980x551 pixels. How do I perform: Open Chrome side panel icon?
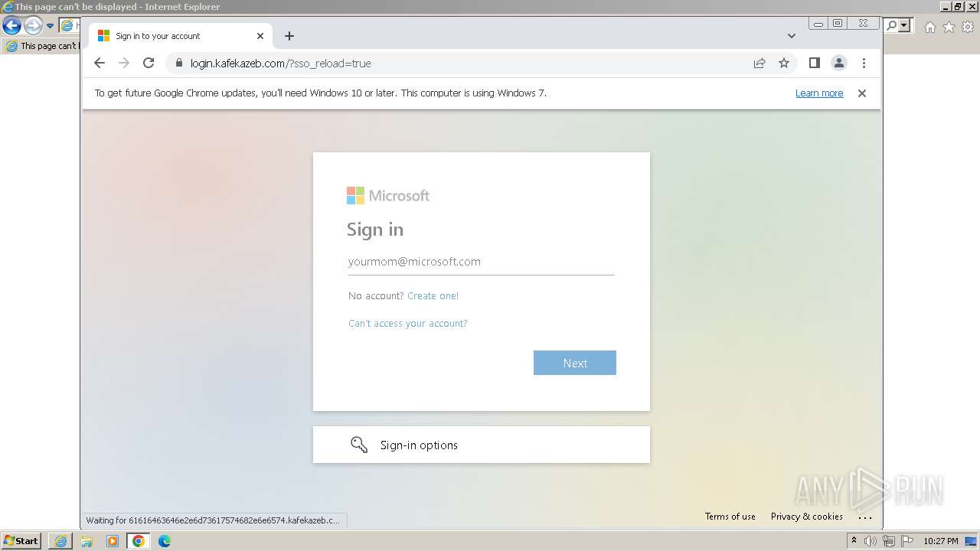(815, 64)
